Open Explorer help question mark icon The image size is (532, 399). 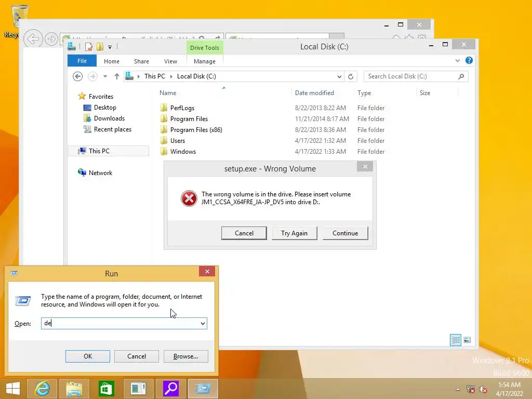click(x=469, y=60)
